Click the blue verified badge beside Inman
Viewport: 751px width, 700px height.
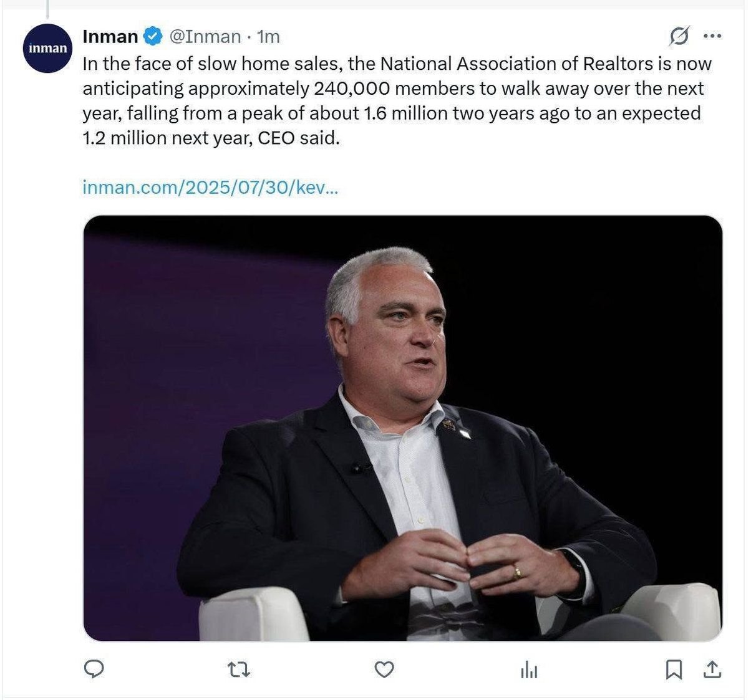[x=152, y=37]
